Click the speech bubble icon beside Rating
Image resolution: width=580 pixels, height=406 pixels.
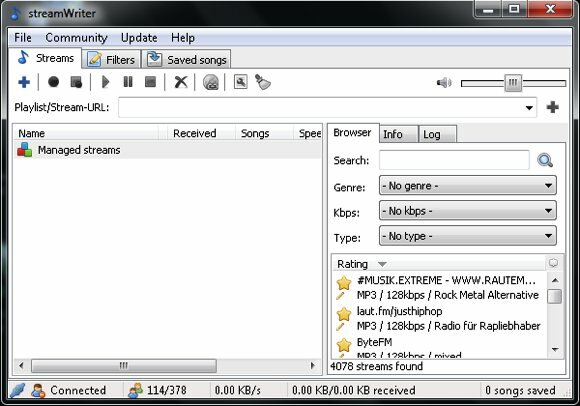[553, 263]
